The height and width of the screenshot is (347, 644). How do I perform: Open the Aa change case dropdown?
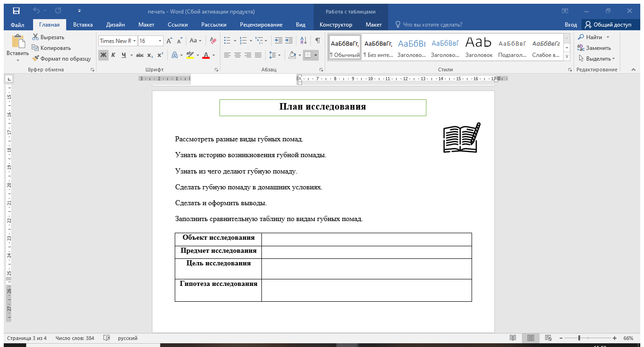pos(196,41)
